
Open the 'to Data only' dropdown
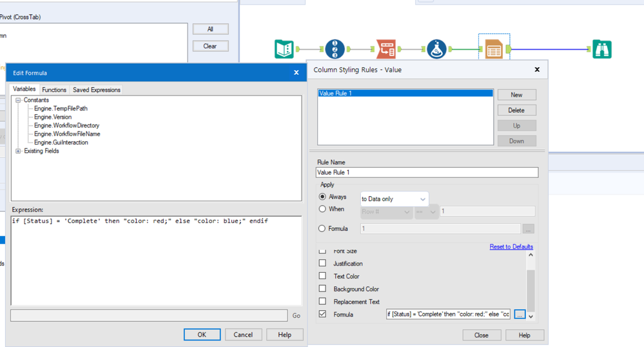pyautogui.click(x=395, y=199)
